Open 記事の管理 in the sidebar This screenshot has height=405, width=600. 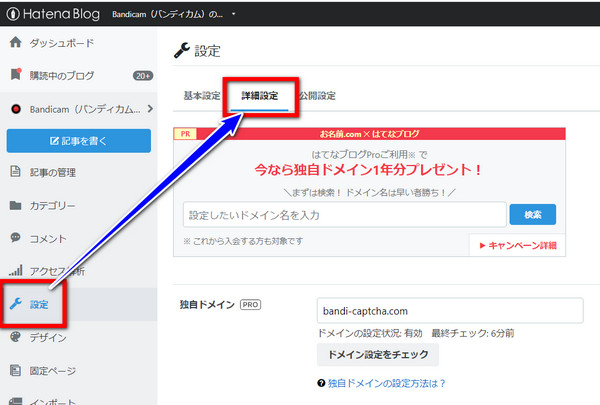tap(53, 173)
